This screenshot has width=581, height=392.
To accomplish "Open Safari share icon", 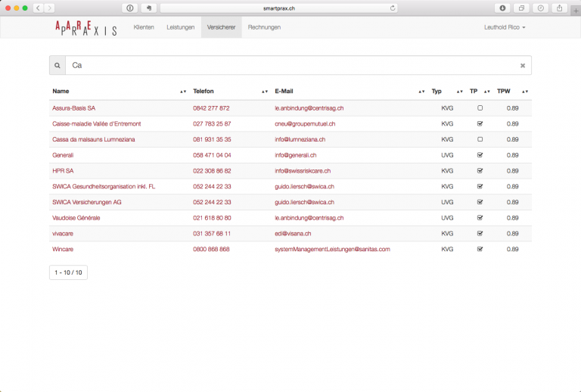I will coord(560,8).
